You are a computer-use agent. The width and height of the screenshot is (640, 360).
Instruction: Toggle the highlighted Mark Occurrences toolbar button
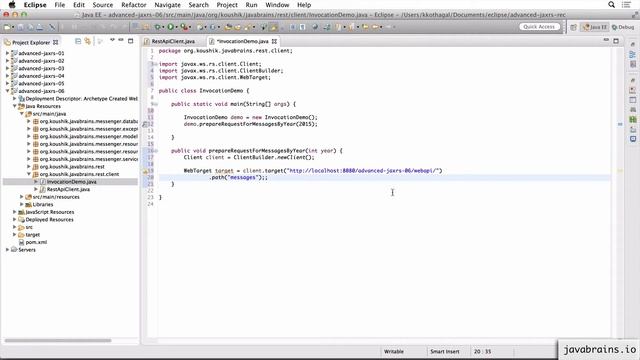tap(274, 27)
